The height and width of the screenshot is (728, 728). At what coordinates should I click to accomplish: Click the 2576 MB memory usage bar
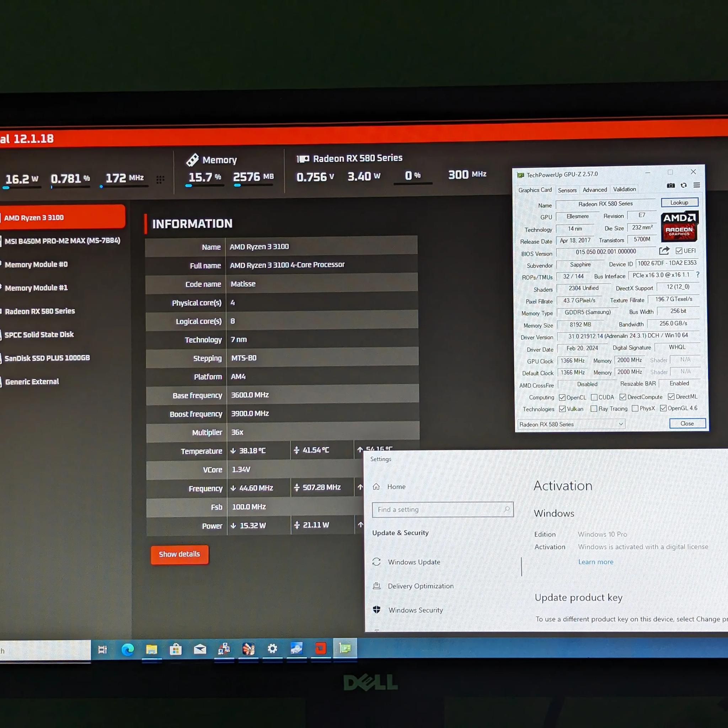coord(253,185)
